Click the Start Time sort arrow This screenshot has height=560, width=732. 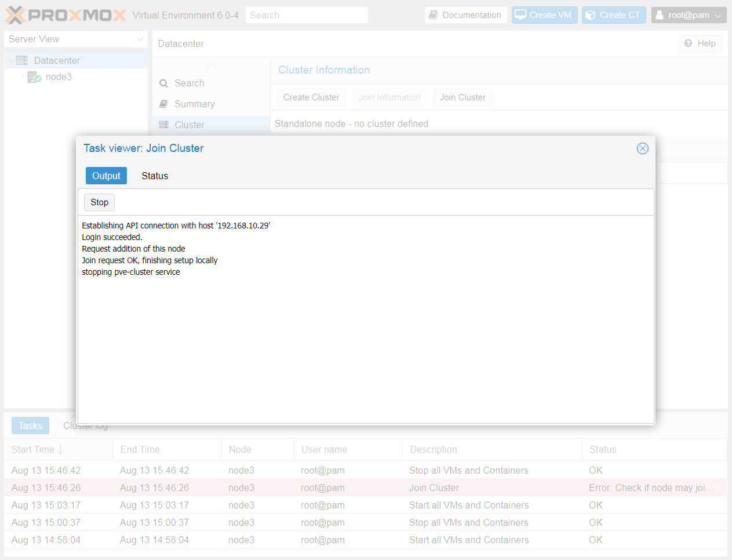click(60, 449)
